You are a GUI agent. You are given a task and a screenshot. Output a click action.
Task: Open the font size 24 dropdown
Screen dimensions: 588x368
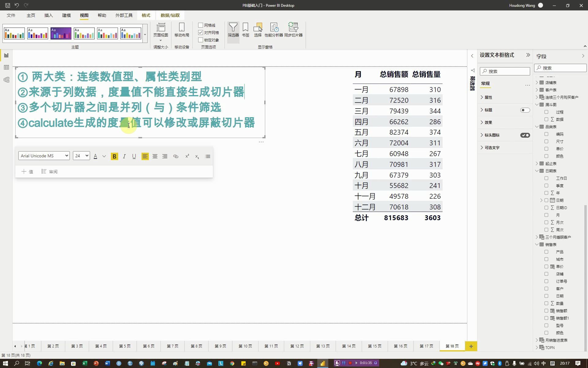[x=81, y=156]
